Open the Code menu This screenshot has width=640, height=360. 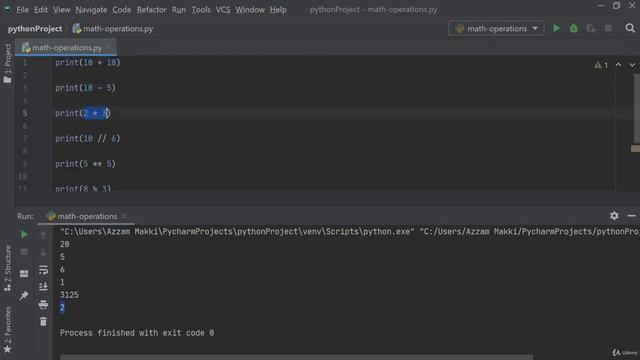(x=122, y=9)
